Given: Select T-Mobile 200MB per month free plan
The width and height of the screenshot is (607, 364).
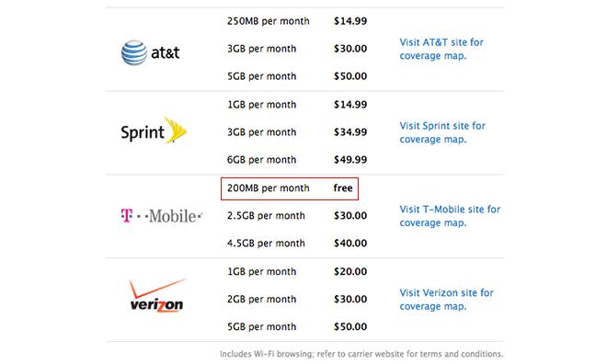Looking at the screenshot, I should click(290, 188).
